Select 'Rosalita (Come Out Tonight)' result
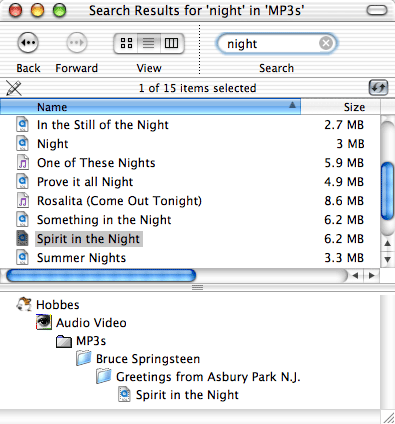395x424 pixels. click(119, 201)
